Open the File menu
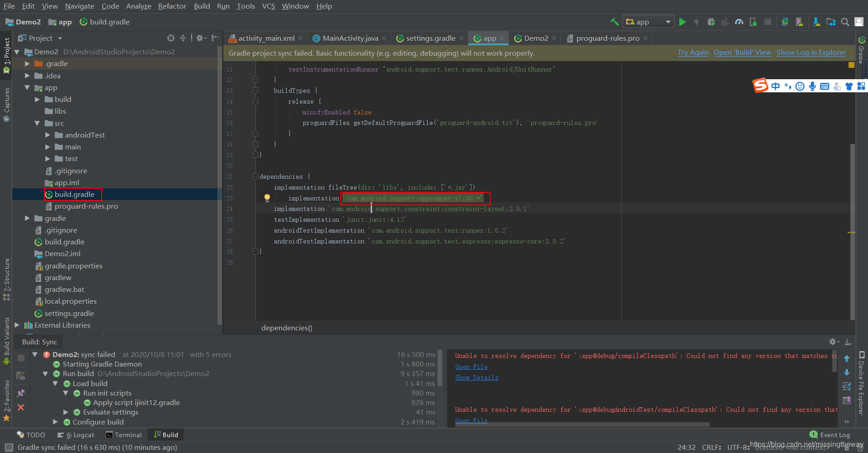 tap(9, 6)
